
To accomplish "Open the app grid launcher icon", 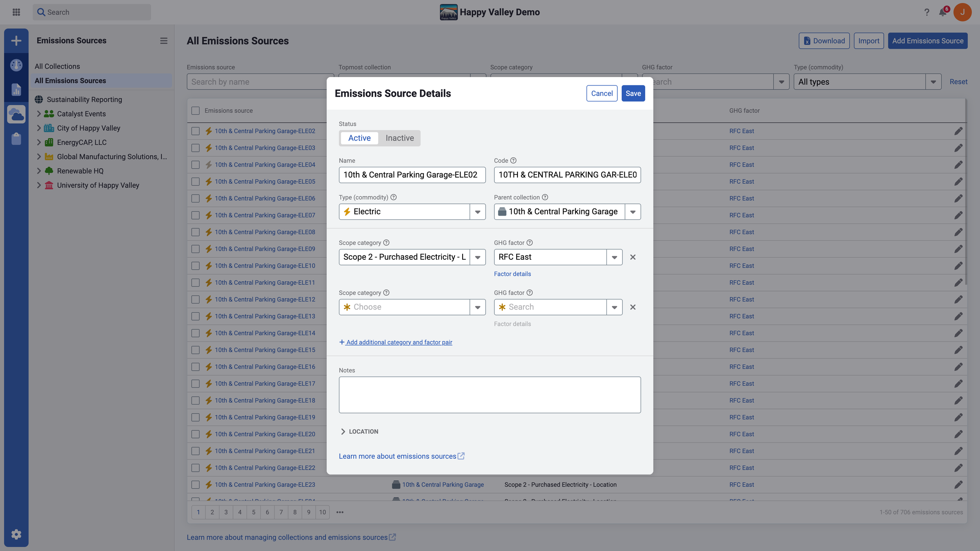I will click(x=16, y=12).
